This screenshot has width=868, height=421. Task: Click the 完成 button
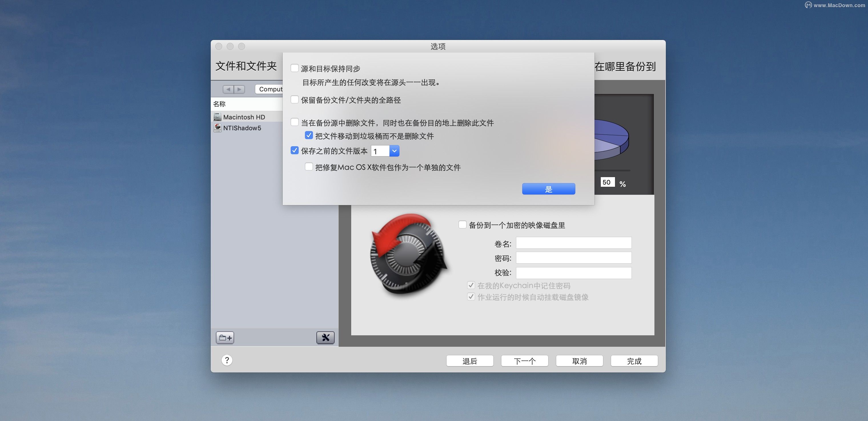click(x=634, y=361)
